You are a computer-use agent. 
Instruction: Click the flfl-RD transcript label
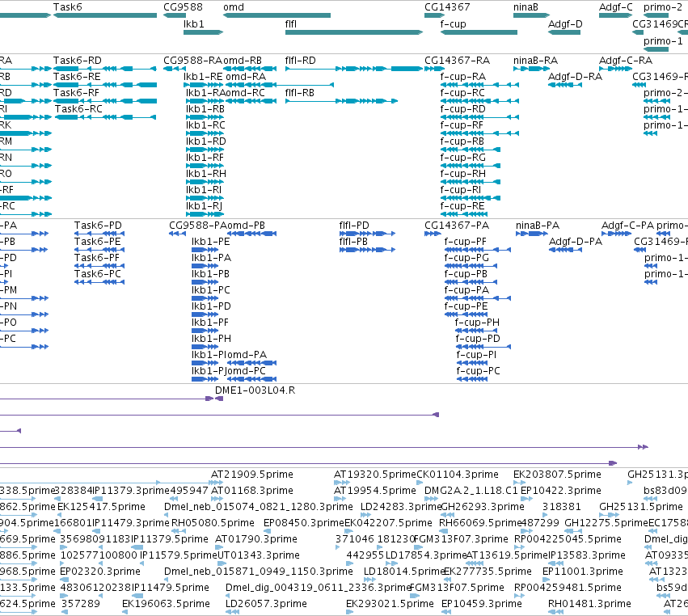coord(301,61)
